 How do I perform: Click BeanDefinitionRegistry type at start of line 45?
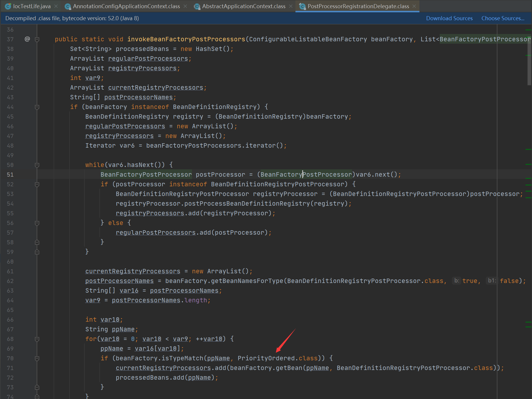[127, 117]
